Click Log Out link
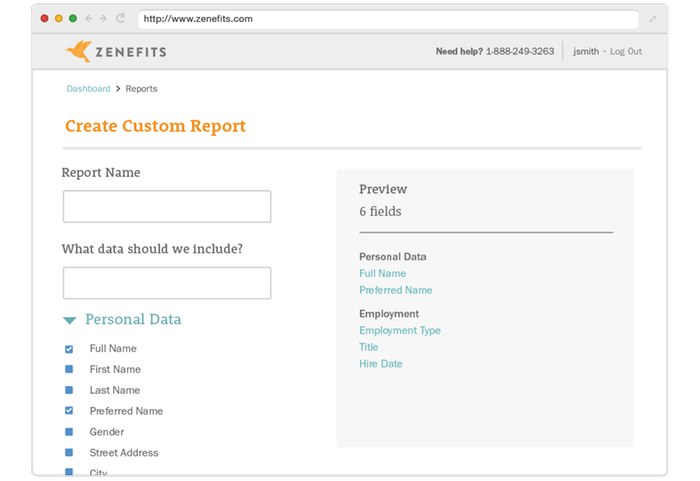This screenshot has height=481, width=700. pyautogui.click(x=625, y=51)
